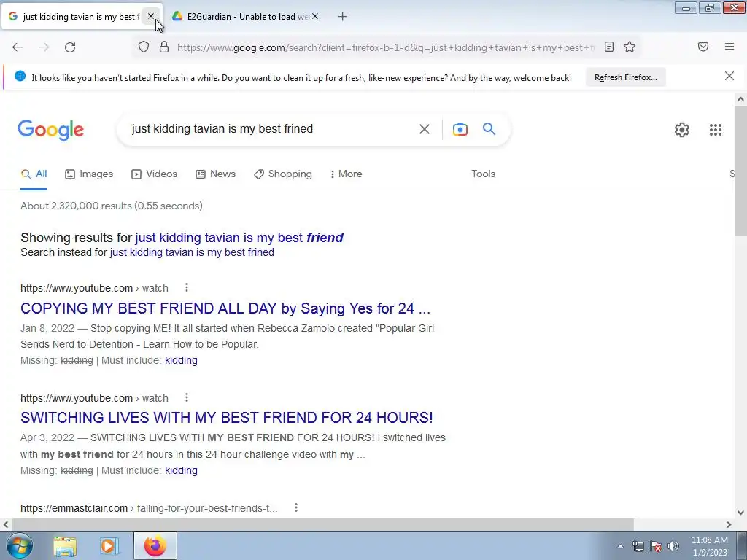
Task: Dismiss the Firefox refresh notification bar
Action: [x=729, y=76]
